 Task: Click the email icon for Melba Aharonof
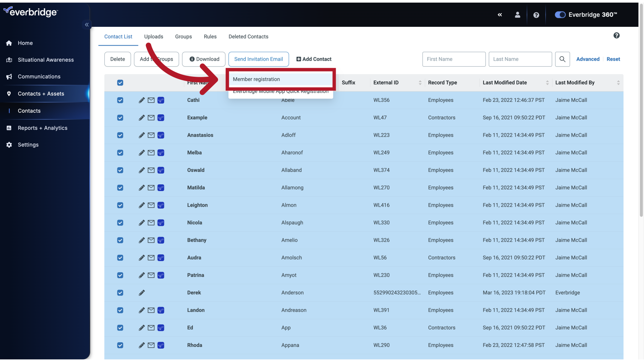(x=151, y=153)
